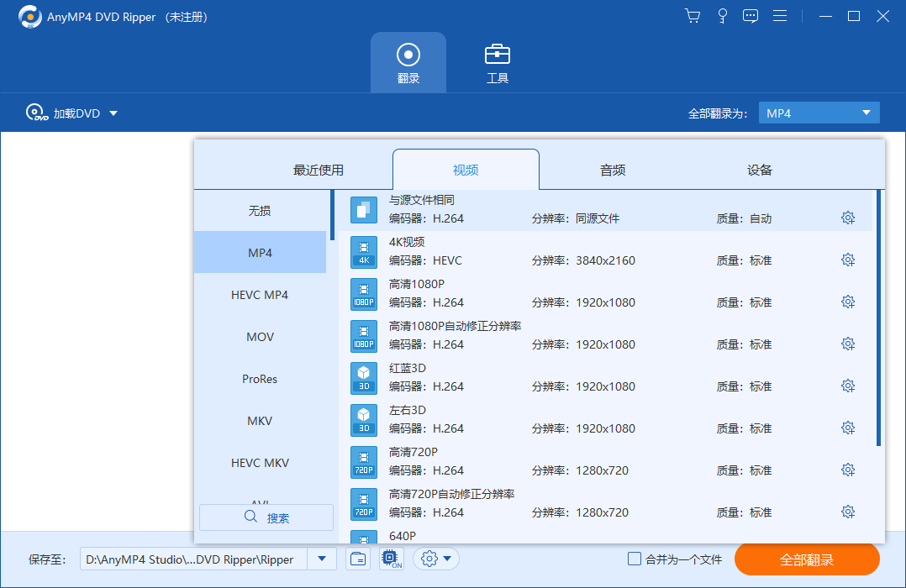Choose ProRes format category
906x588 pixels.
(x=260, y=379)
